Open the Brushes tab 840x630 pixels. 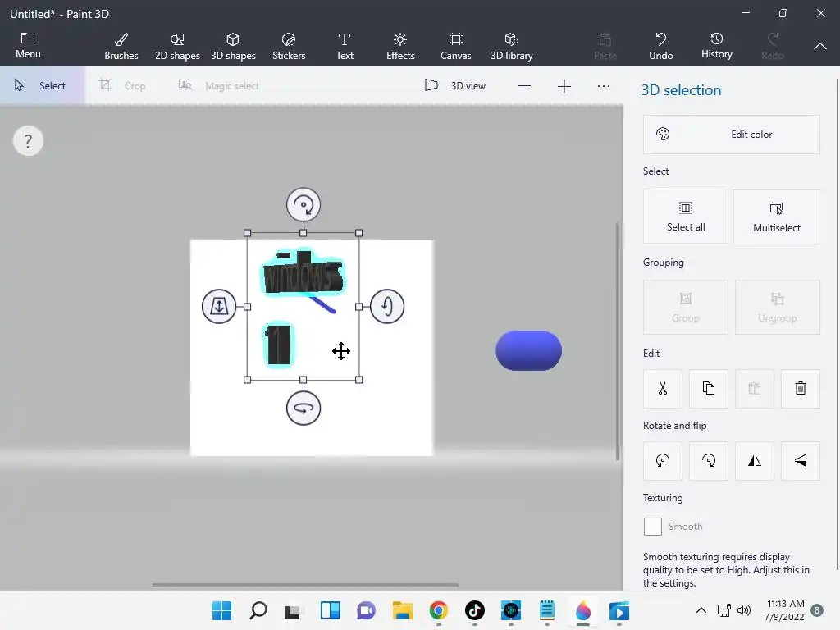coord(121,46)
